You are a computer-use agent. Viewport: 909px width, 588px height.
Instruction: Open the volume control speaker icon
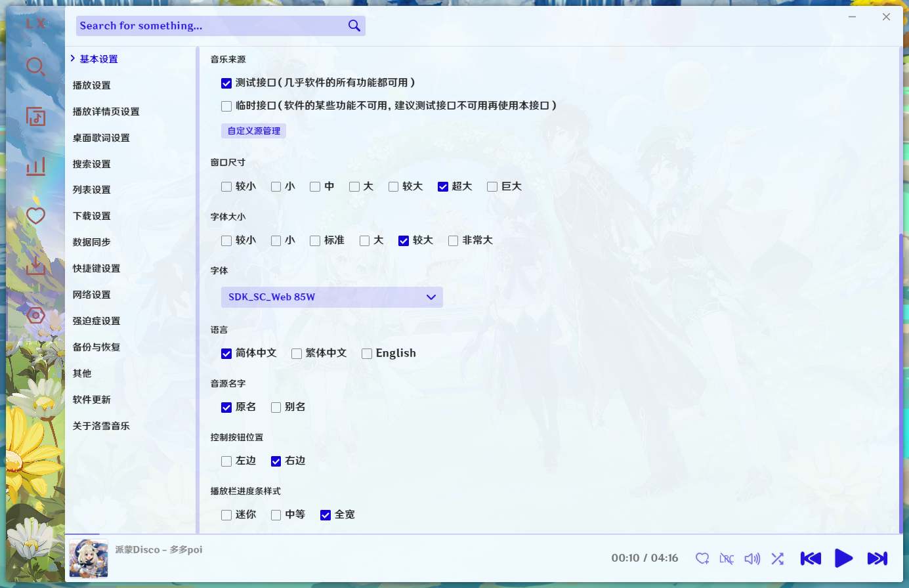752,558
